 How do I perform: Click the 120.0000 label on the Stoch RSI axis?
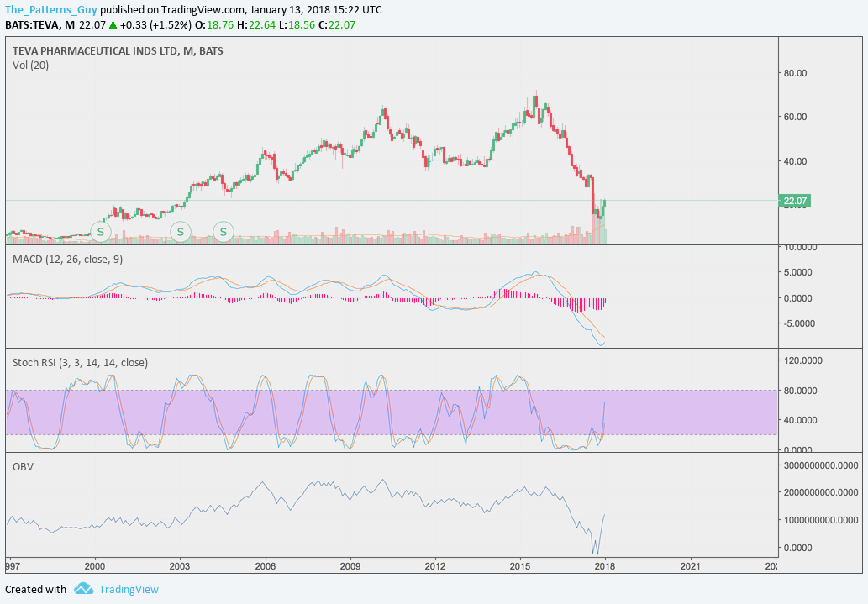click(802, 360)
